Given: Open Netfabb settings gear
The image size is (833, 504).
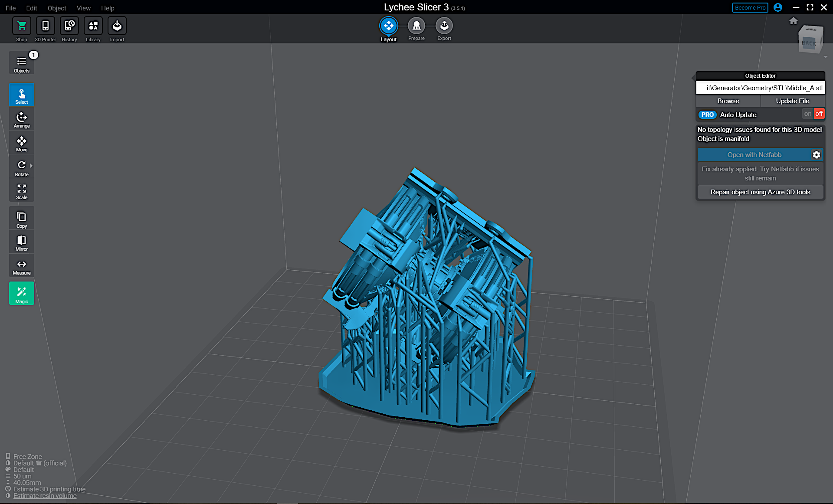Looking at the screenshot, I should pos(816,155).
